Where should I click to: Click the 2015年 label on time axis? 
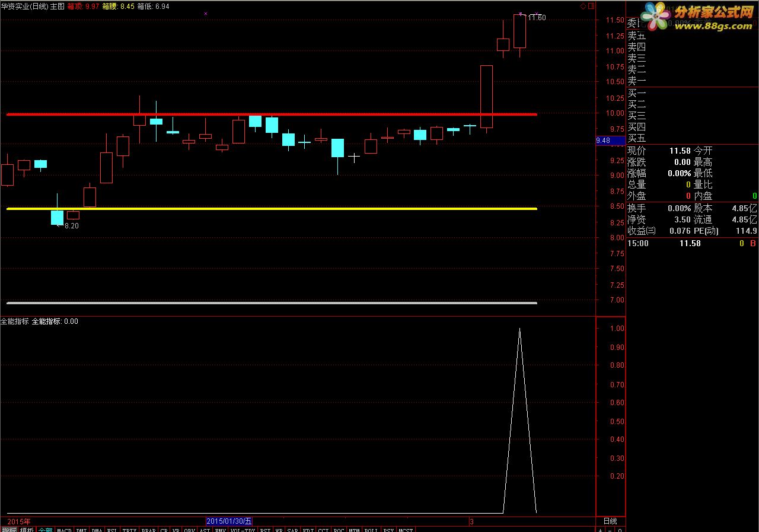18,521
